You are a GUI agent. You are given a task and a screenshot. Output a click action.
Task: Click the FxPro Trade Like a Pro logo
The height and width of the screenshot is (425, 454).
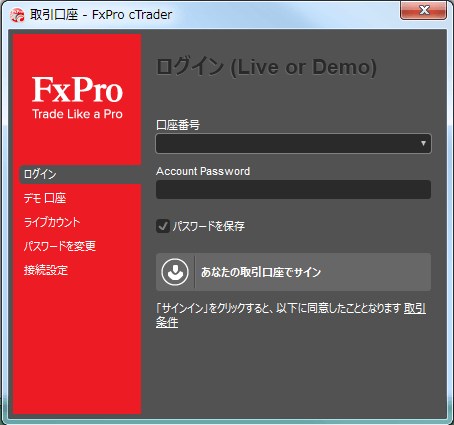pyautogui.click(x=77, y=98)
